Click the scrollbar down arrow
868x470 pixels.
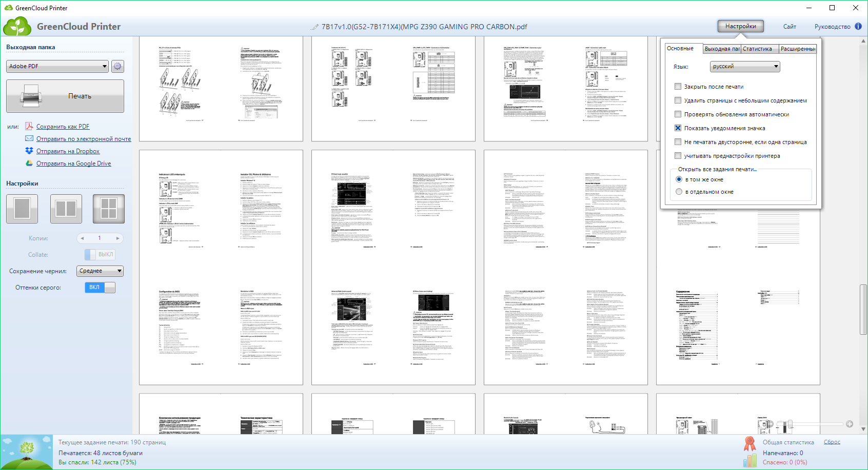(863, 430)
